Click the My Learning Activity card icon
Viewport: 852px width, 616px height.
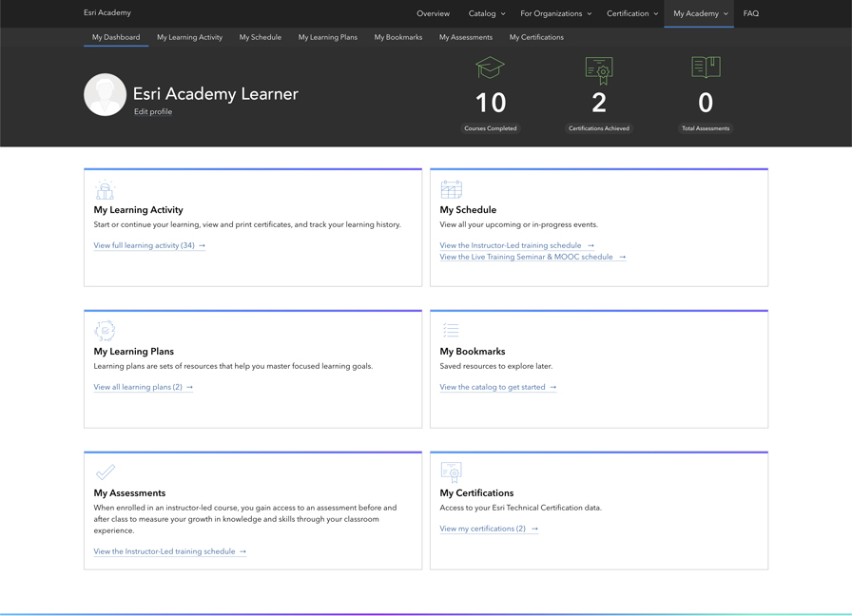click(x=105, y=189)
